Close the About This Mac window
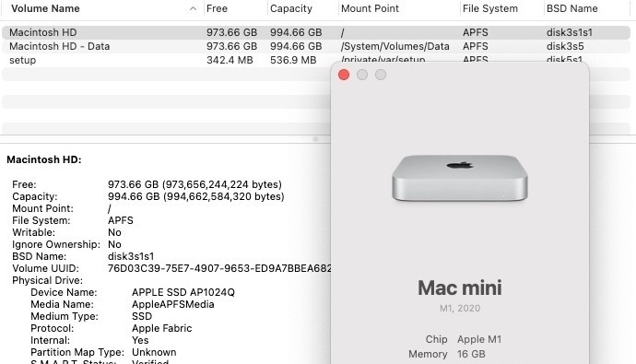This screenshot has width=636, height=364. [x=344, y=75]
